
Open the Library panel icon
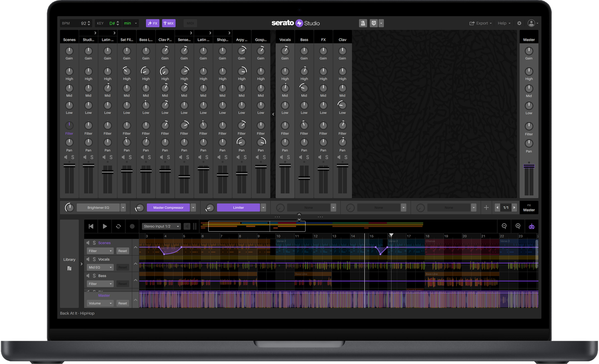[69, 269]
